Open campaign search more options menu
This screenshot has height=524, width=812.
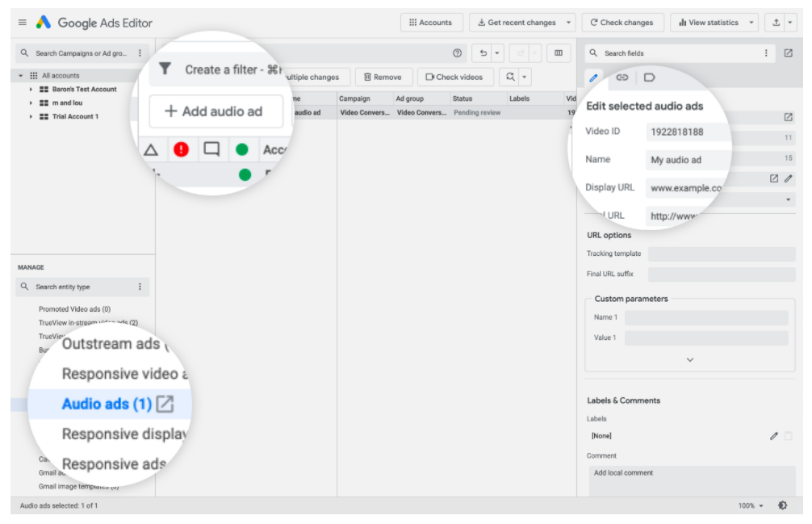(x=140, y=52)
